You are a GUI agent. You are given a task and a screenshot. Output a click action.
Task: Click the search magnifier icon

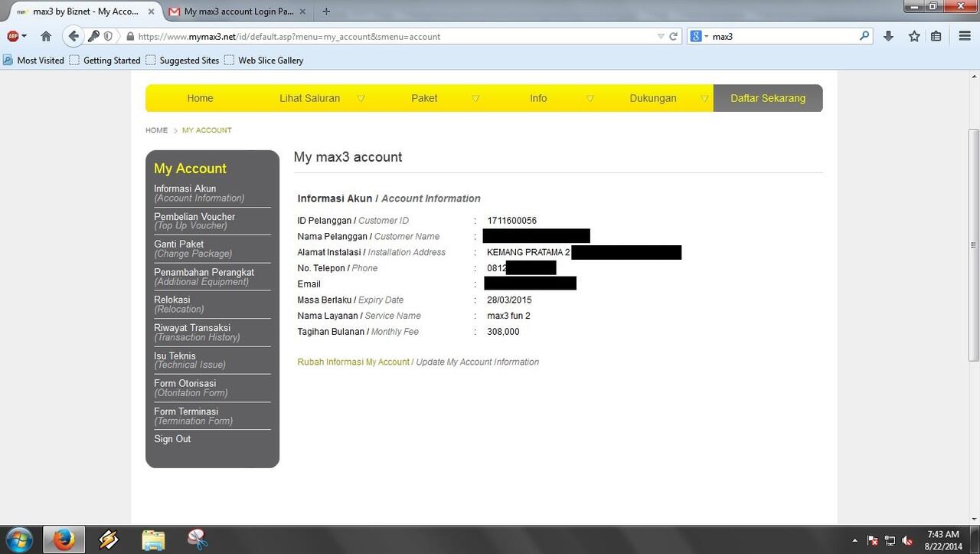[864, 36]
